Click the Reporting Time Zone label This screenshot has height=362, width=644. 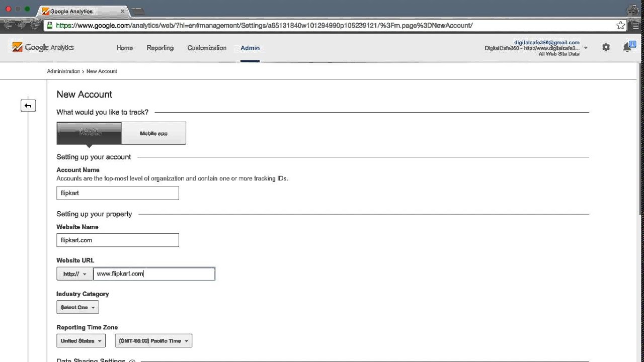[87, 327]
